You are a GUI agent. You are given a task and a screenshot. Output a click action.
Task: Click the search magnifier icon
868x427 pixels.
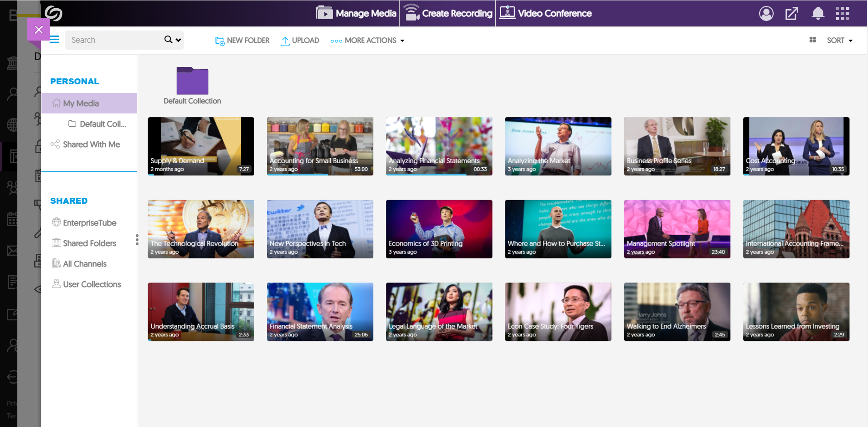pos(168,40)
